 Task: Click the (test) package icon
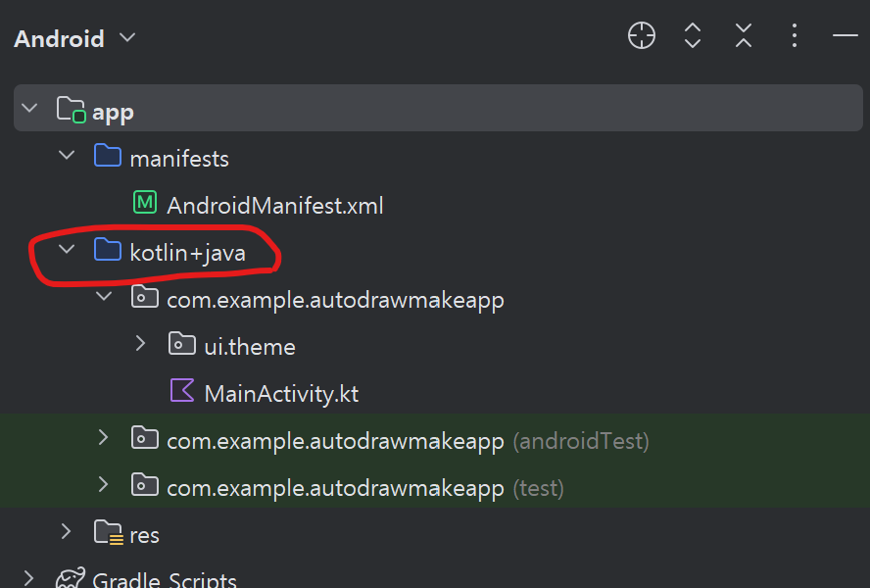pos(145,485)
